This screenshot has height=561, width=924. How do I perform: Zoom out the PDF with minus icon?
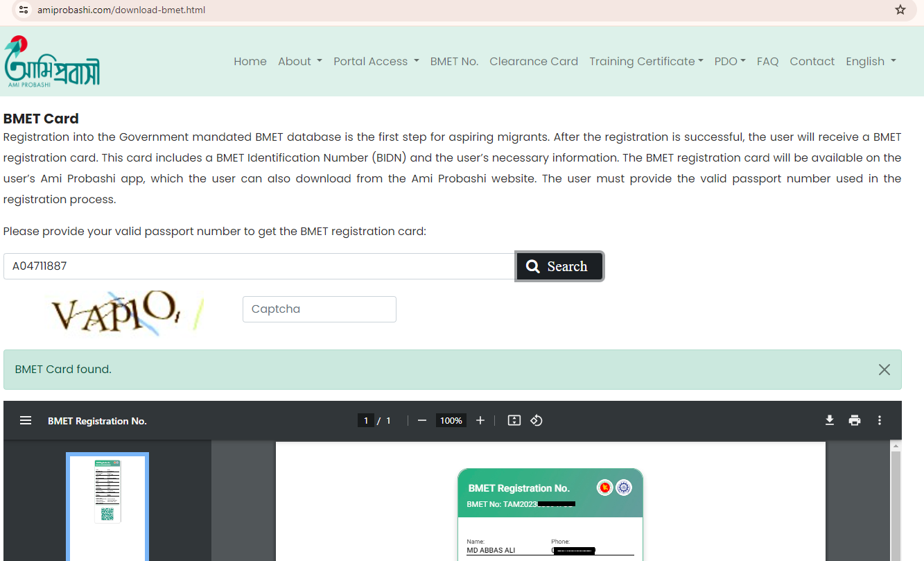421,420
